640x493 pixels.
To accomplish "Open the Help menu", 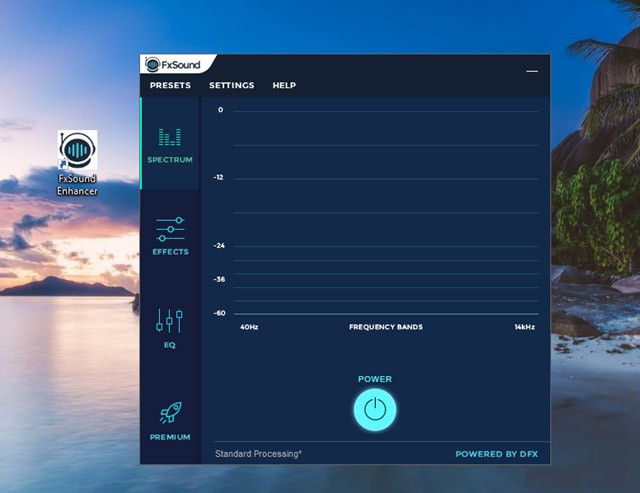I will [284, 86].
